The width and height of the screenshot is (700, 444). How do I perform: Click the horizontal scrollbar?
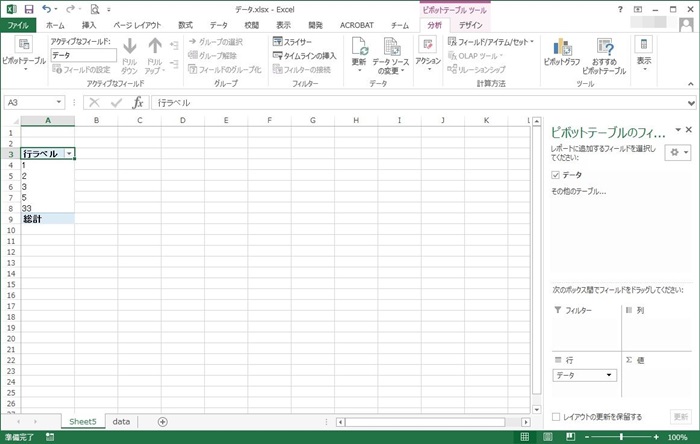[425, 422]
